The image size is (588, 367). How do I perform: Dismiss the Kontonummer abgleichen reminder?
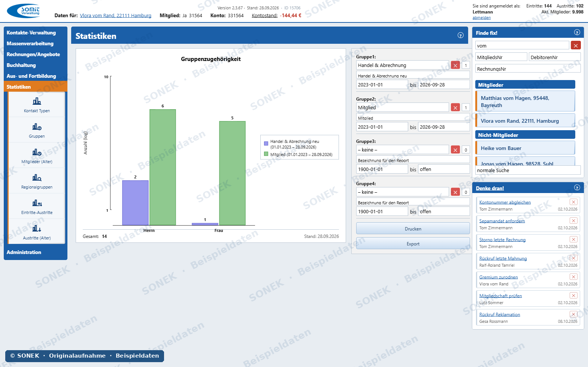click(573, 202)
